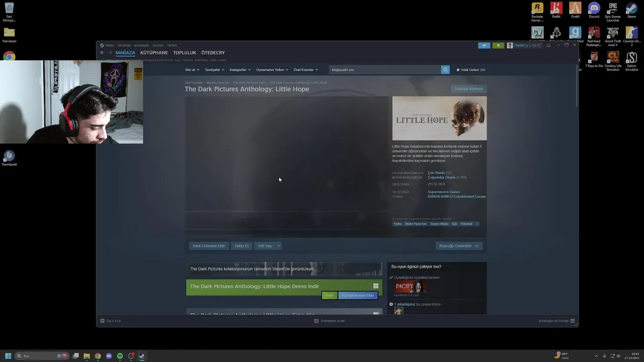
Task: Open TeamSpeak desktop icon
Action: (x=9, y=158)
